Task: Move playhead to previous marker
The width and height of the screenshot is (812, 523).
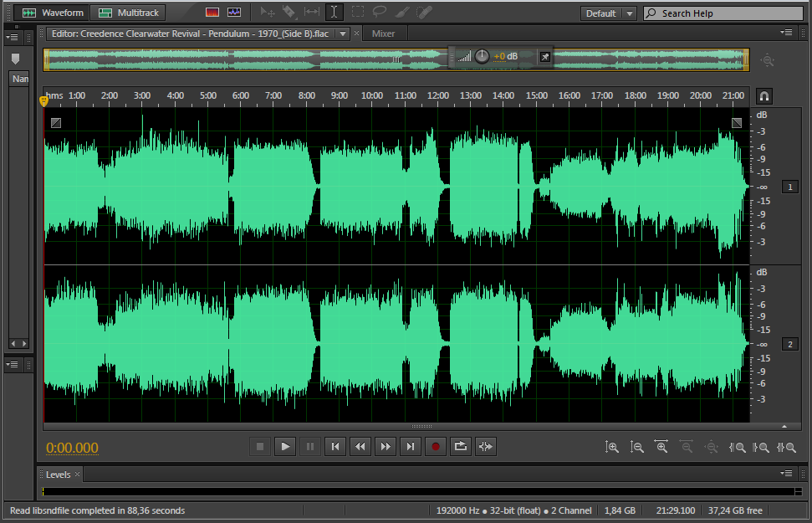Action: (335, 446)
